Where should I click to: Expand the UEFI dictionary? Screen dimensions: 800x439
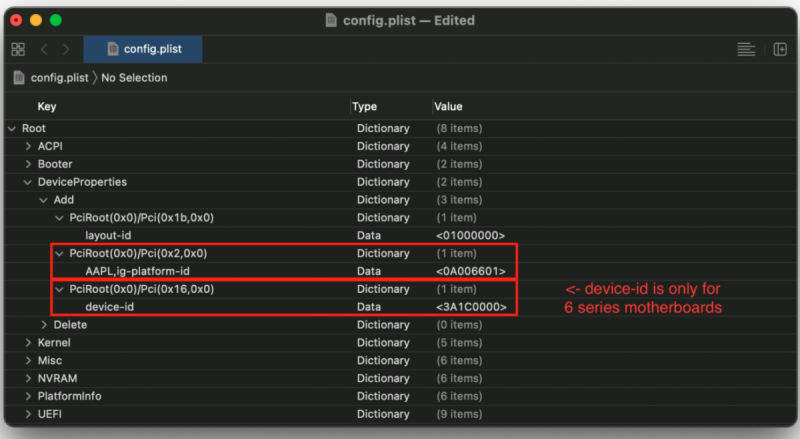point(28,414)
